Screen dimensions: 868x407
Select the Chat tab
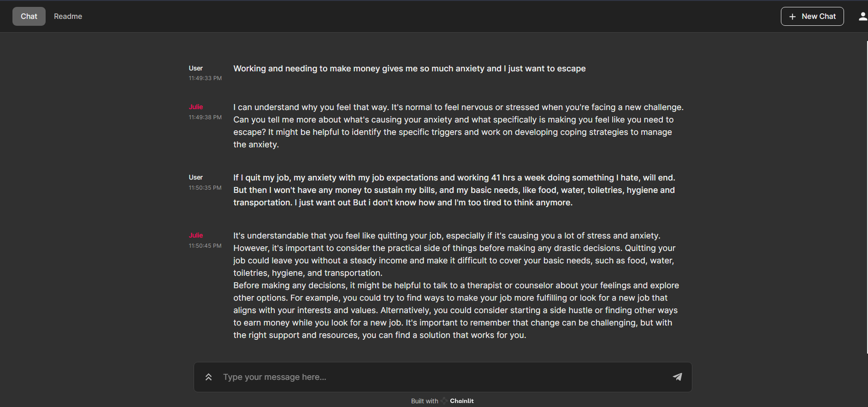(x=29, y=16)
